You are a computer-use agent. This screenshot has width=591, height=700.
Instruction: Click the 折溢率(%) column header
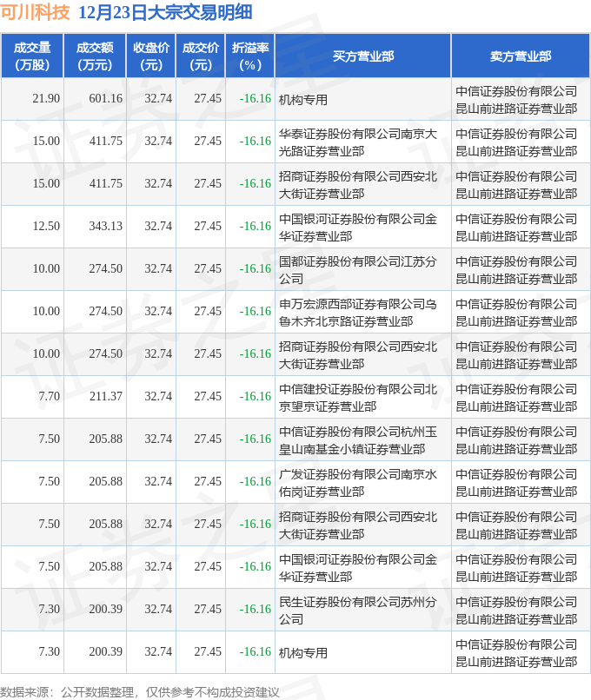[250, 56]
